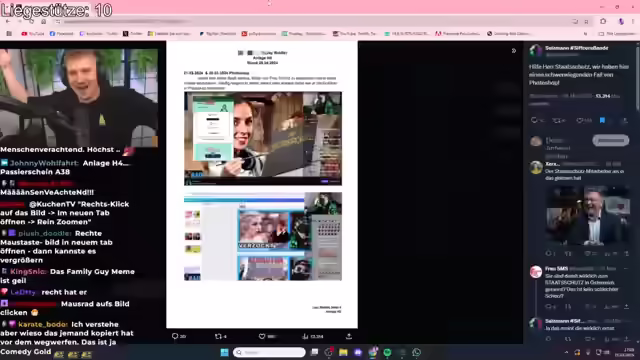The width and height of the screenshot is (640, 360).
Task: Toggle the blue bookmark icon on Selmann's post
Action: pos(602,120)
